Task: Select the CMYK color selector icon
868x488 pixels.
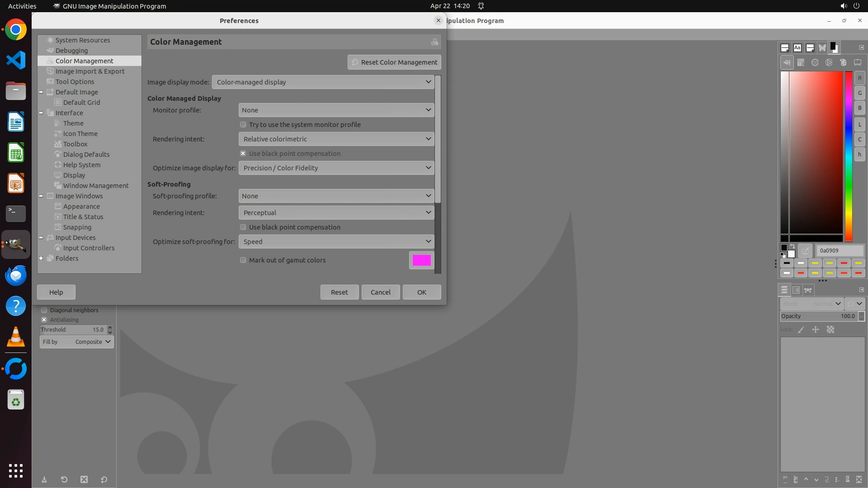Action: [x=801, y=62]
